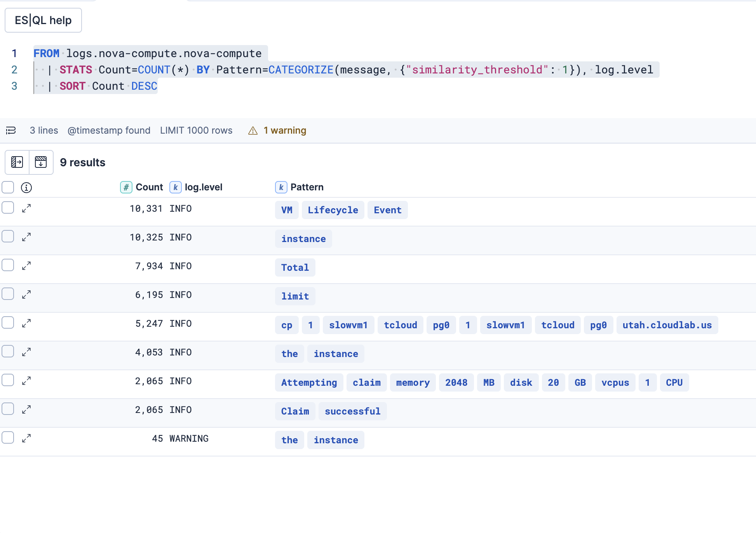Click the Count column number type icon
The height and width of the screenshot is (533, 756).
point(126,187)
